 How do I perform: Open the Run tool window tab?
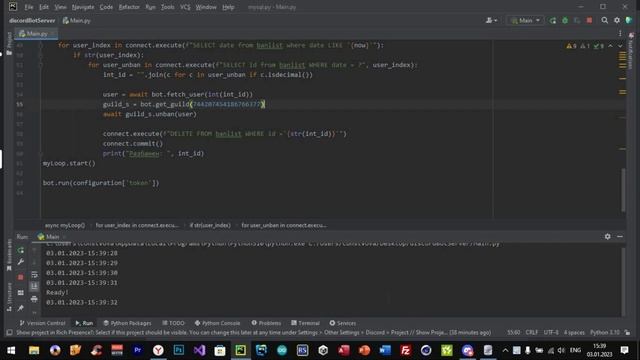coord(84,323)
